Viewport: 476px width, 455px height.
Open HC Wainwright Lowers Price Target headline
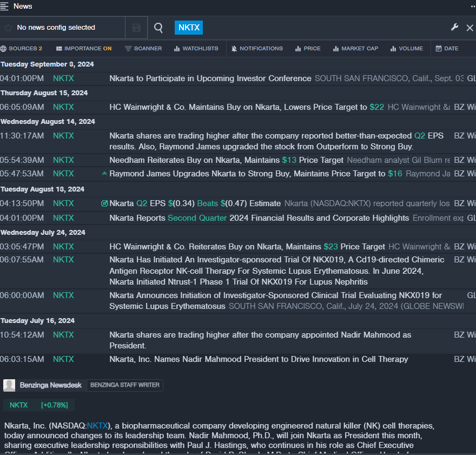pyautogui.click(x=247, y=107)
